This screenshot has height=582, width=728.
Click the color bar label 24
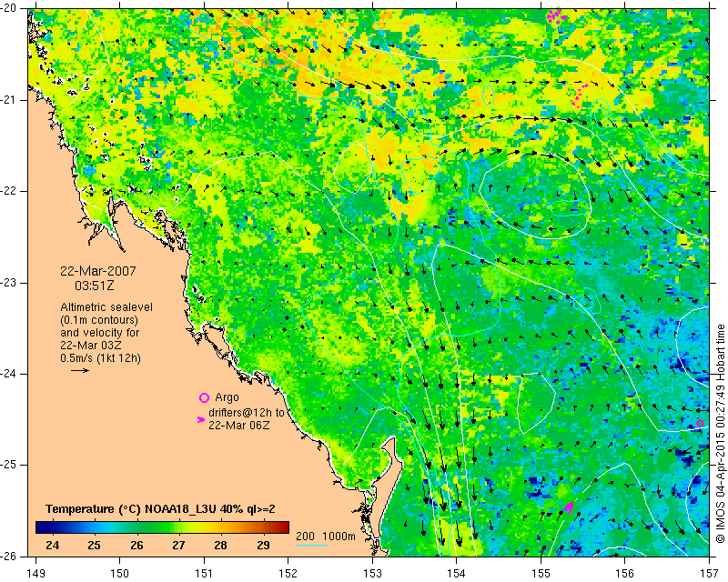(53, 545)
